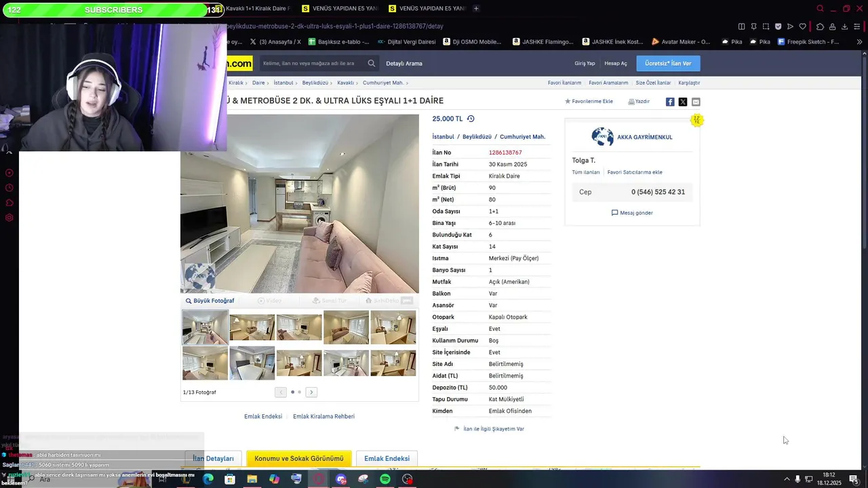
Task: Open the main apartment photo
Action: [300, 204]
